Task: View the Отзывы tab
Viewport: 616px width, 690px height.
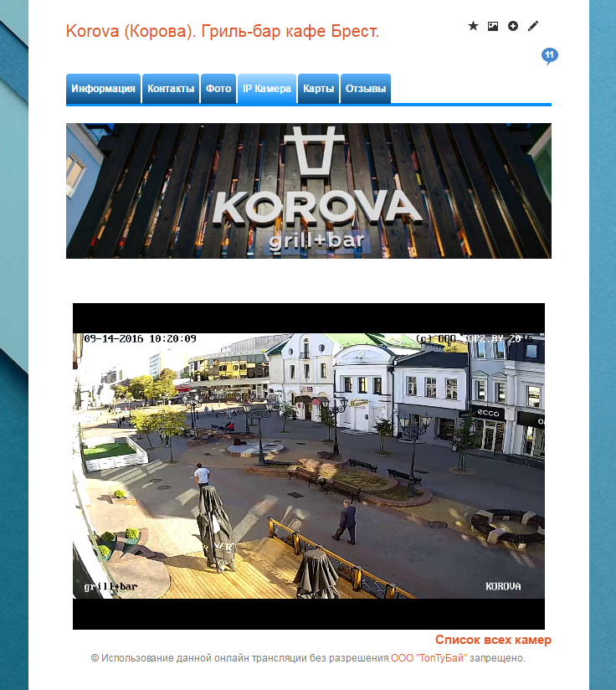Action: pyautogui.click(x=366, y=89)
